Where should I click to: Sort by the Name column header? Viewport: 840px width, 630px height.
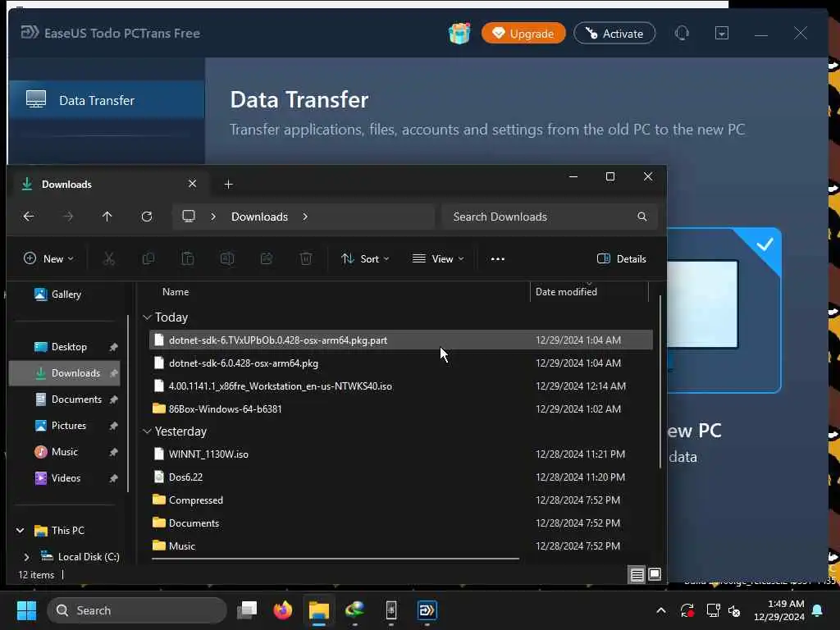pos(176,292)
